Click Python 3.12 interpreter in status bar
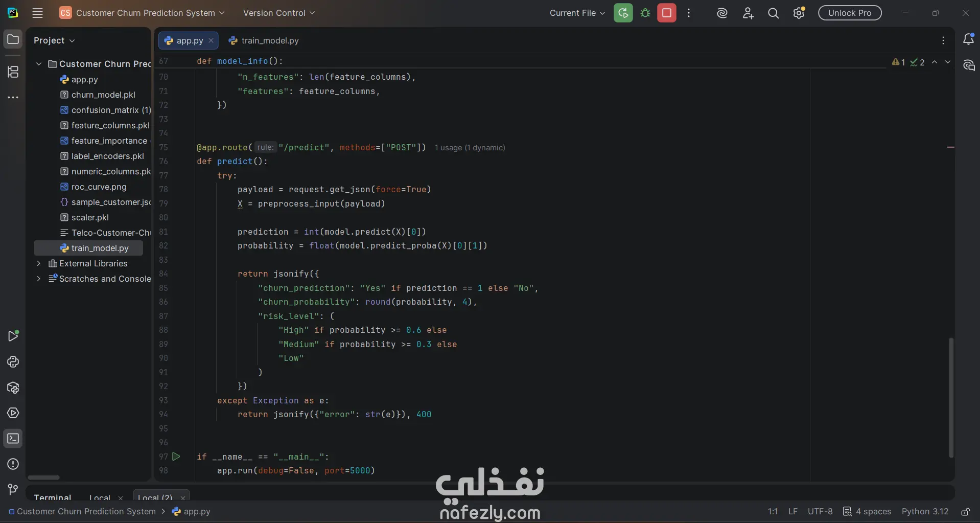 tap(925, 512)
